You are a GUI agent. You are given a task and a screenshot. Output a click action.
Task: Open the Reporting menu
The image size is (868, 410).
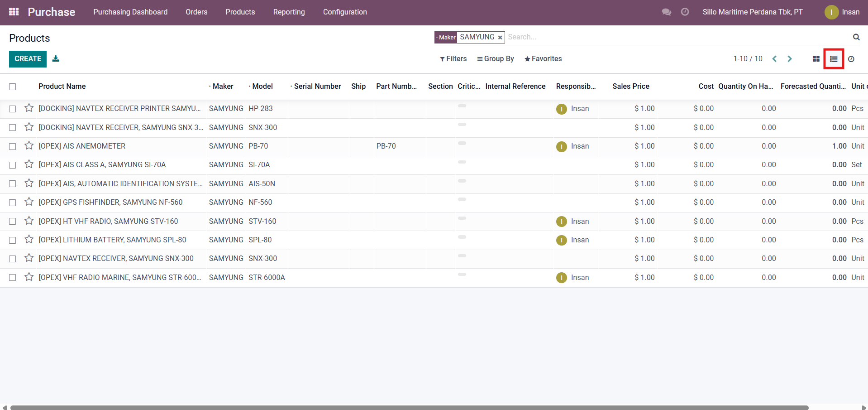point(289,12)
